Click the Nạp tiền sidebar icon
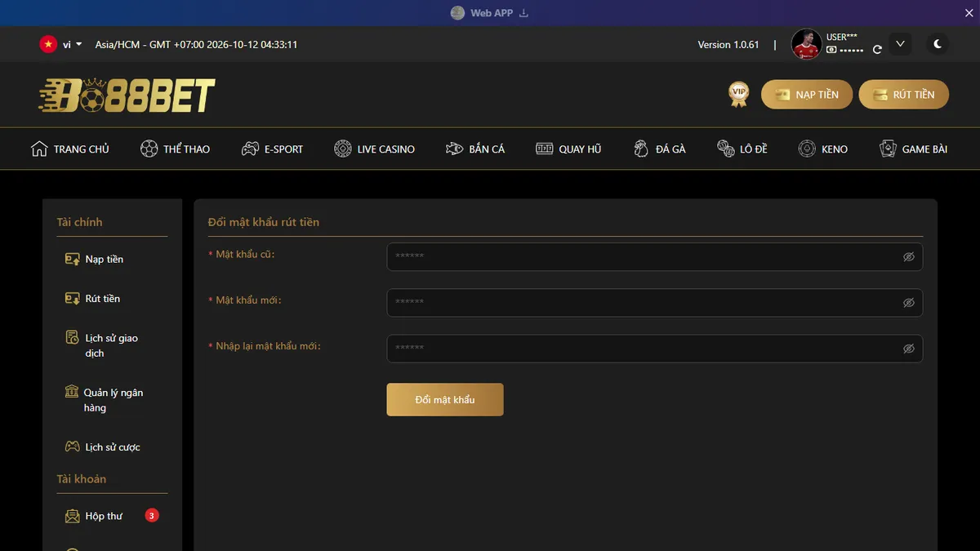 tap(72, 260)
